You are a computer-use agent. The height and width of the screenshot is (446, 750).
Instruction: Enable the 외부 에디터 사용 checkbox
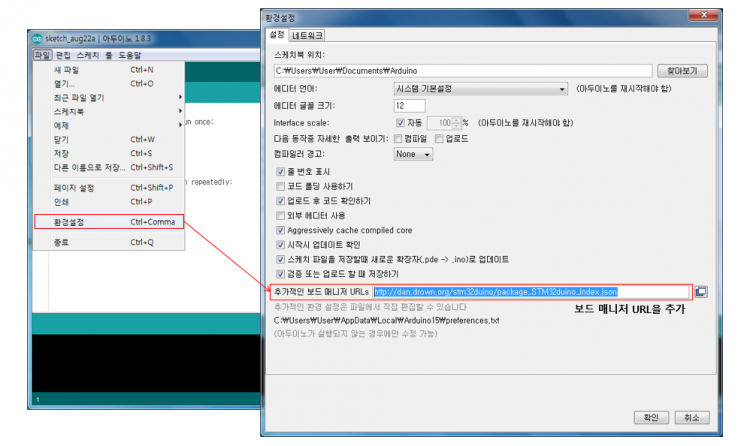(x=280, y=215)
